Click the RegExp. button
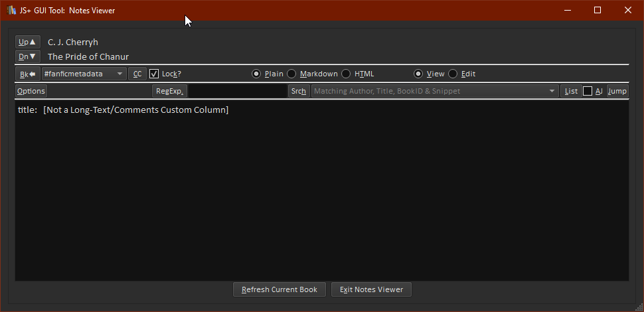This screenshot has height=312, width=644. point(169,91)
